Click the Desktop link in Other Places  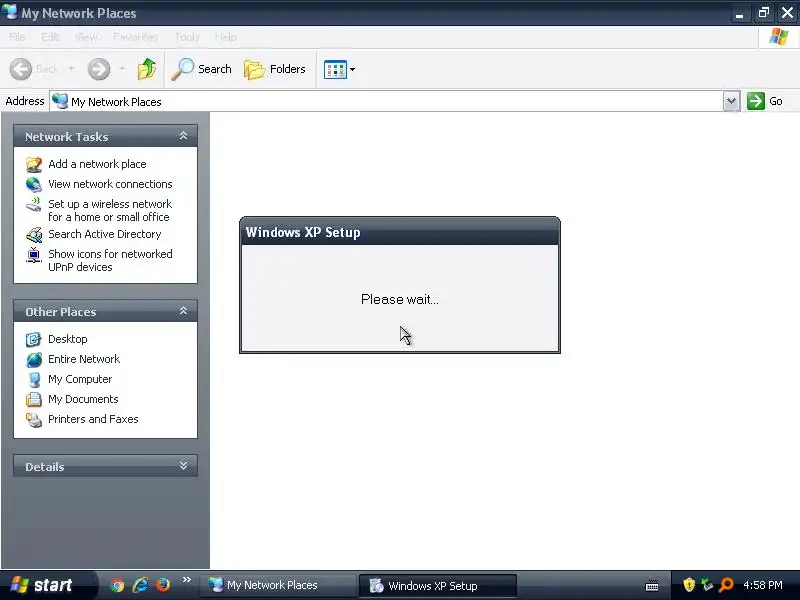click(68, 339)
